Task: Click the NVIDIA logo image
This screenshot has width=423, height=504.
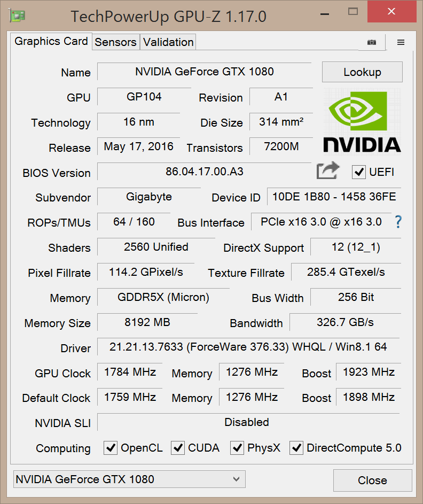Action: pyautogui.click(x=362, y=120)
